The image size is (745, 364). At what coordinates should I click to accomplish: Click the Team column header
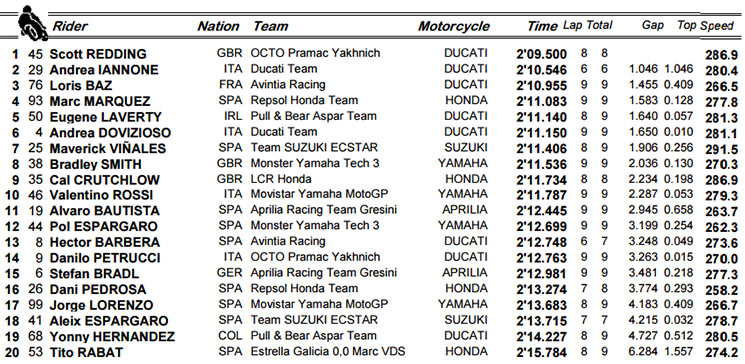click(x=270, y=26)
